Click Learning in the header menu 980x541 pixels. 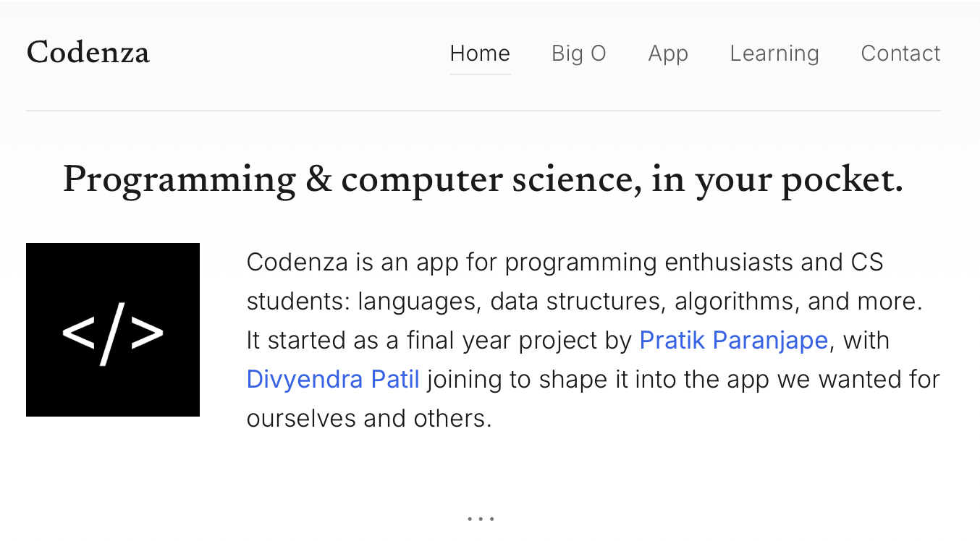[774, 53]
